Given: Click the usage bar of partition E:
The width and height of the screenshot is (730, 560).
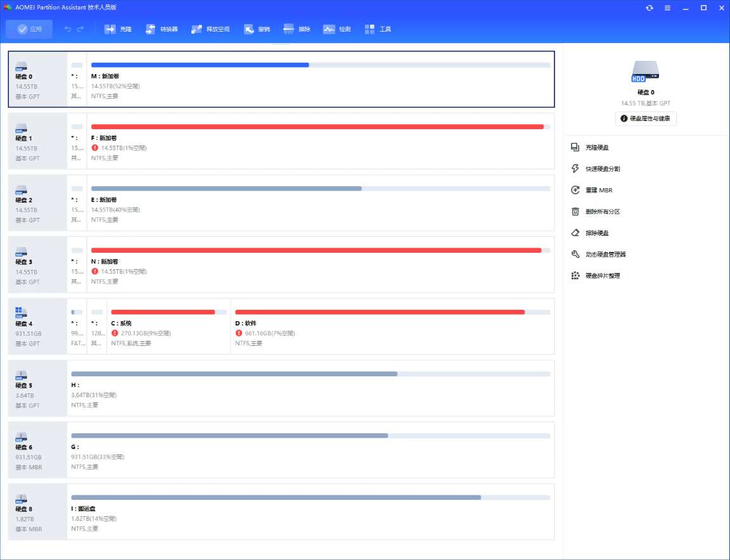Looking at the screenshot, I should [x=321, y=189].
